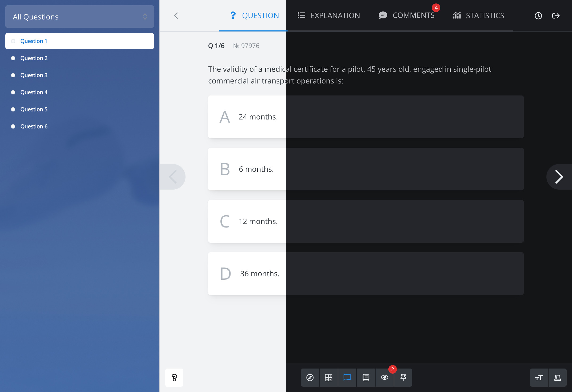Click question number № 97976
Image resolution: width=572 pixels, height=392 pixels.
[246, 46]
